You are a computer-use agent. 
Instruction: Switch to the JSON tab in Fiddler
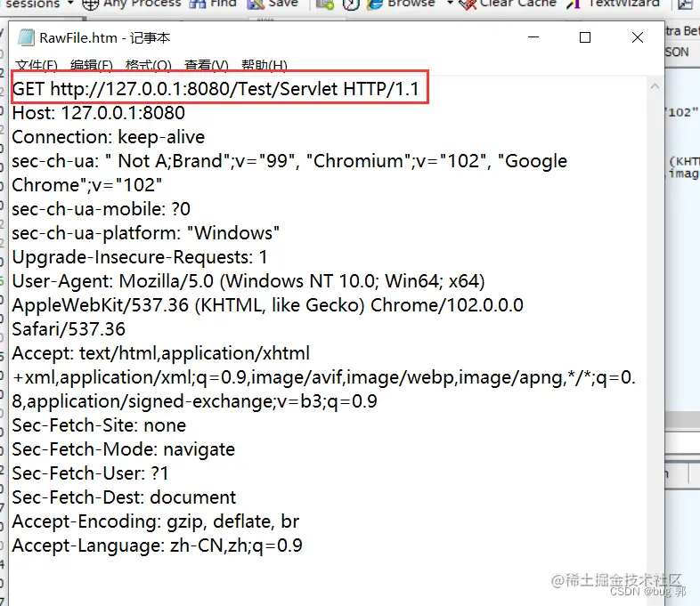677,53
